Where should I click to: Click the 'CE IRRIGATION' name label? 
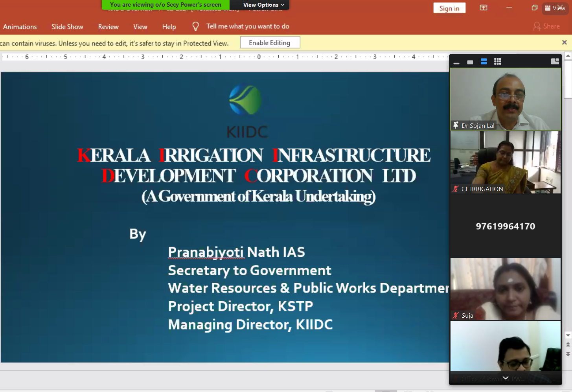[x=482, y=189]
